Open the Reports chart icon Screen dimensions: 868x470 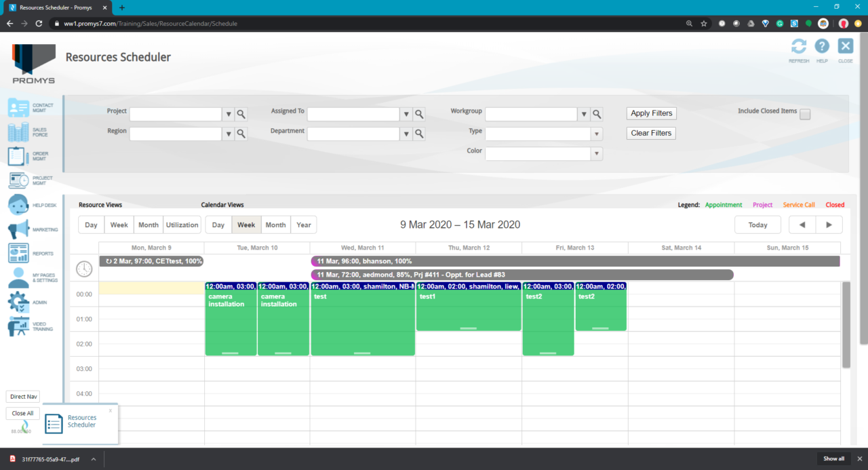18,253
